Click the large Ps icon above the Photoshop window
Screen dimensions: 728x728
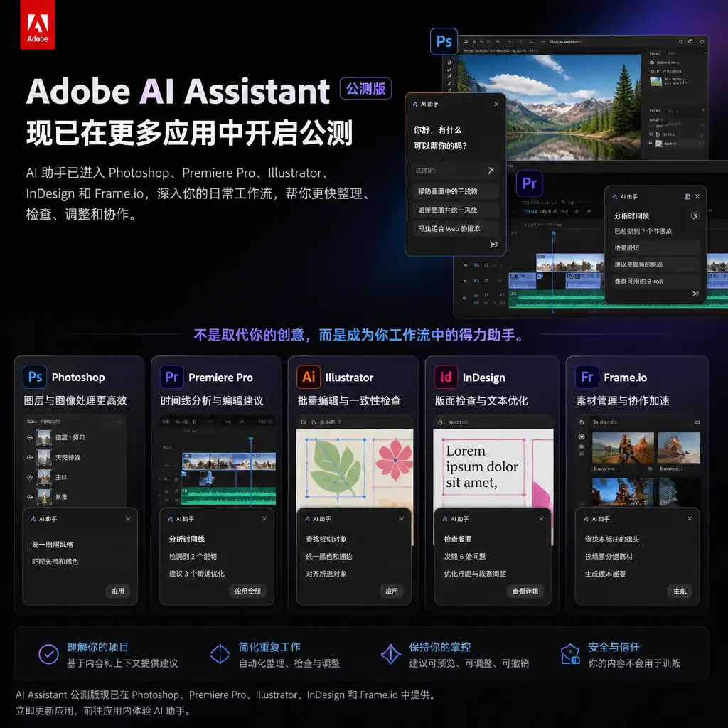(444, 41)
